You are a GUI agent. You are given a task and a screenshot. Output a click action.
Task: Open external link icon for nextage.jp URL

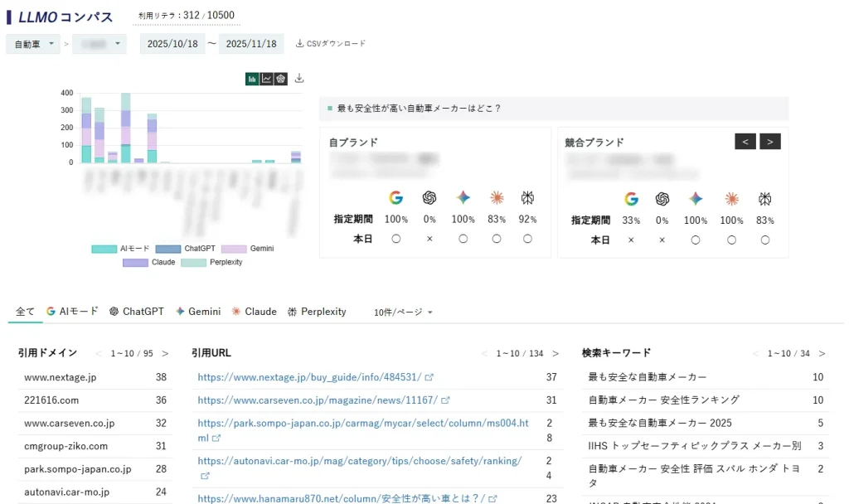click(x=429, y=377)
